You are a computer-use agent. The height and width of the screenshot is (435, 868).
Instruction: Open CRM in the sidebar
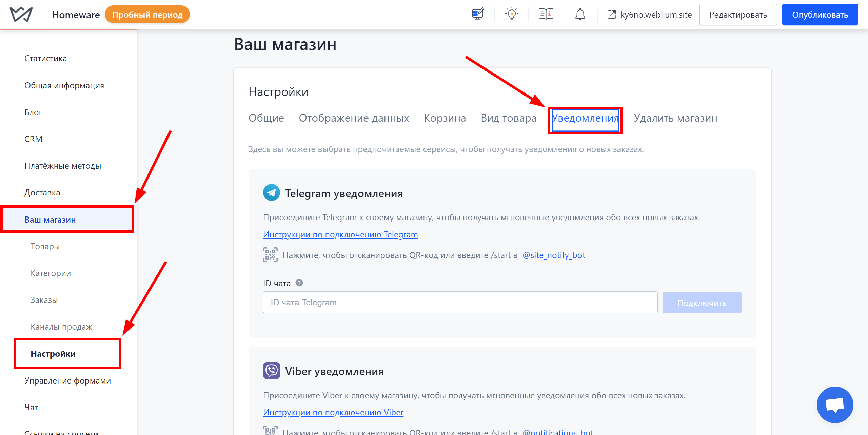tap(33, 139)
